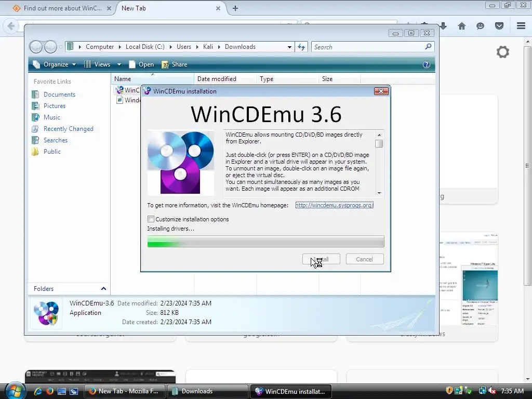Switch to Downloads taskbar button
The height and width of the screenshot is (399, 532).
(208, 391)
